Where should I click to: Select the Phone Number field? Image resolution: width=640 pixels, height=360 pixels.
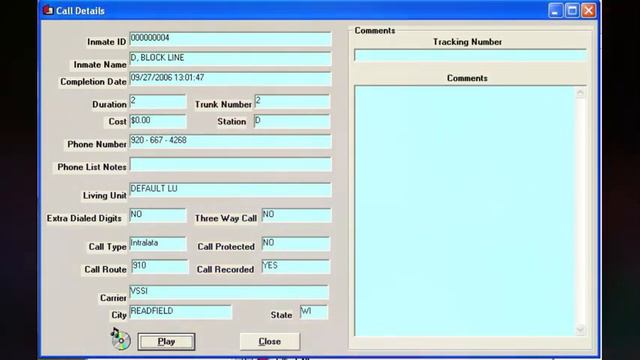pyautogui.click(x=230, y=142)
